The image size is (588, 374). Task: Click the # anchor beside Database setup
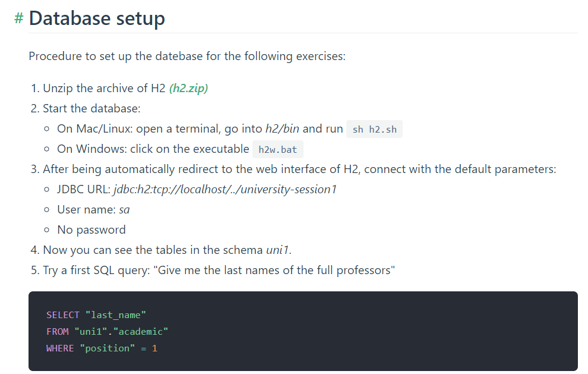pos(18,18)
